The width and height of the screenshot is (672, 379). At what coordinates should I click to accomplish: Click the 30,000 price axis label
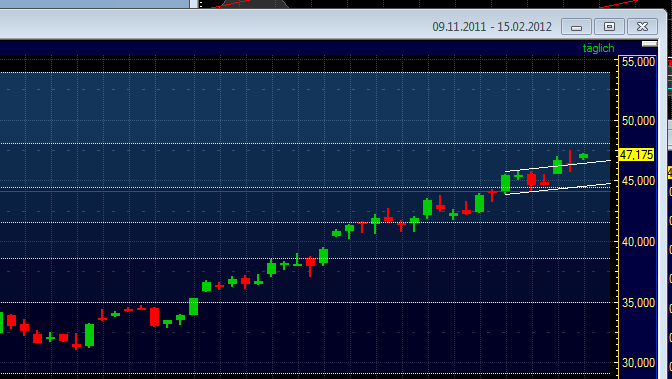[638, 363]
